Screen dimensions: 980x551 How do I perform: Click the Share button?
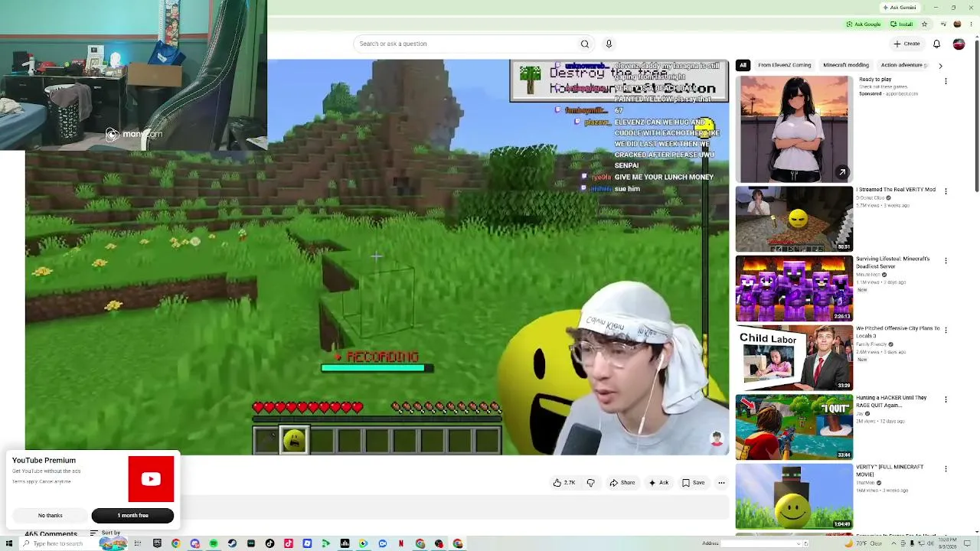[622, 483]
